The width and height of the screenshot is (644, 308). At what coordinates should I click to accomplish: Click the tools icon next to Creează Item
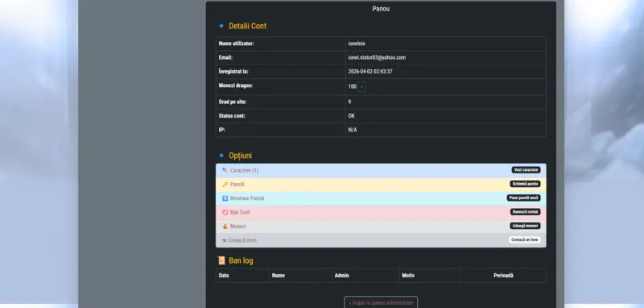pos(225,240)
